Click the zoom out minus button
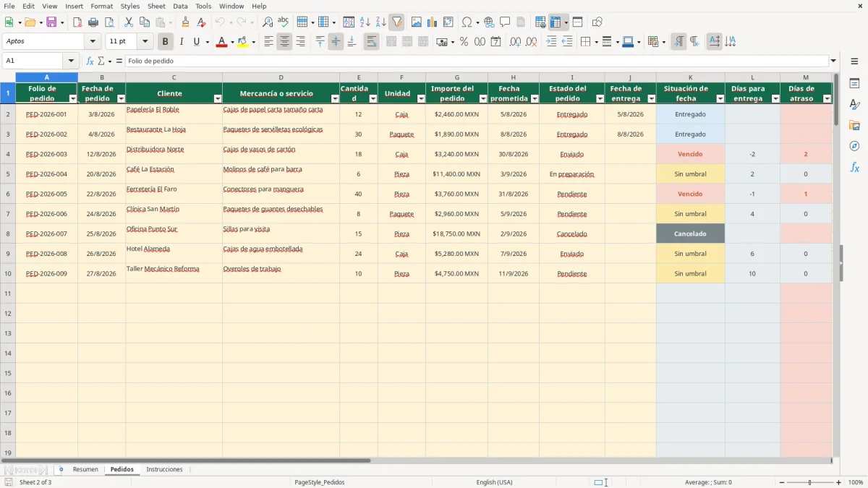 pos(782,482)
